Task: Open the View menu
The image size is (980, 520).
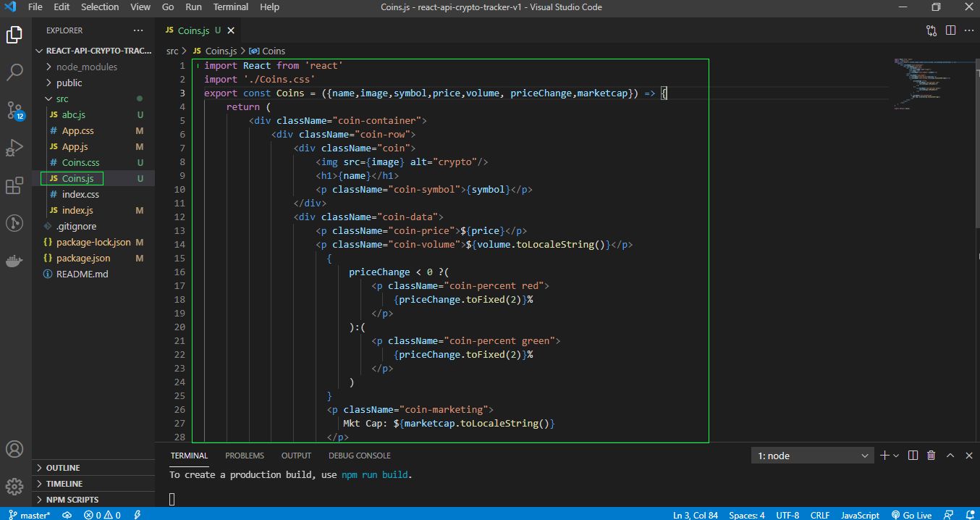Action: pos(140,7)
